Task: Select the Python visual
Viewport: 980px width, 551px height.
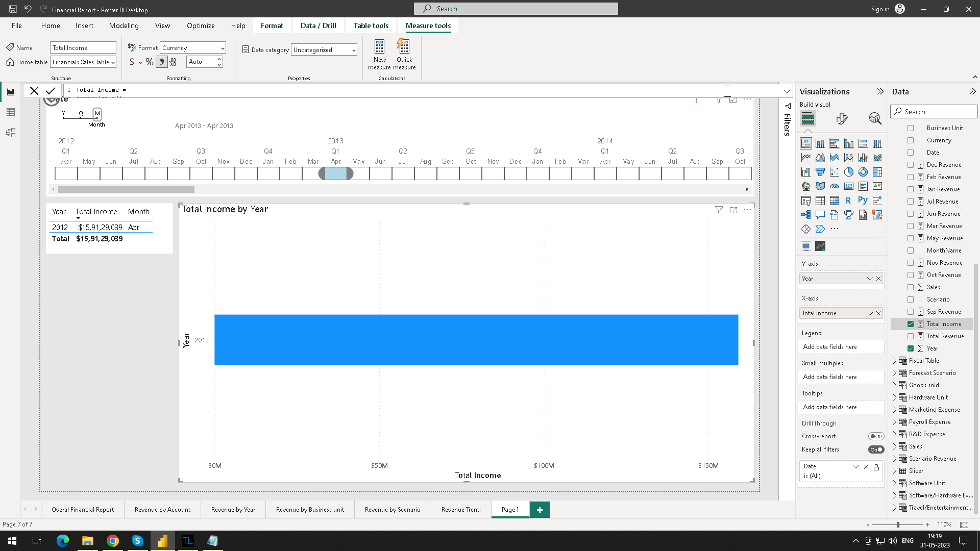Action: [x=863, y=201]
